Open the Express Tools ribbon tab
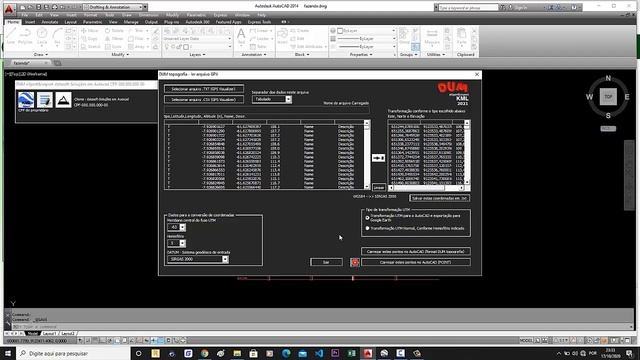640x360 pixels. coord(260,22)
